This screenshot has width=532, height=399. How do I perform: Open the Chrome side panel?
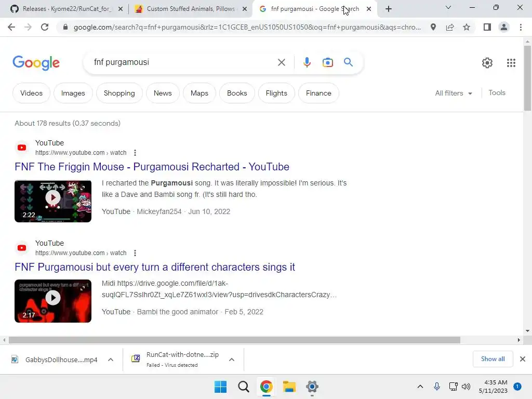487,27
